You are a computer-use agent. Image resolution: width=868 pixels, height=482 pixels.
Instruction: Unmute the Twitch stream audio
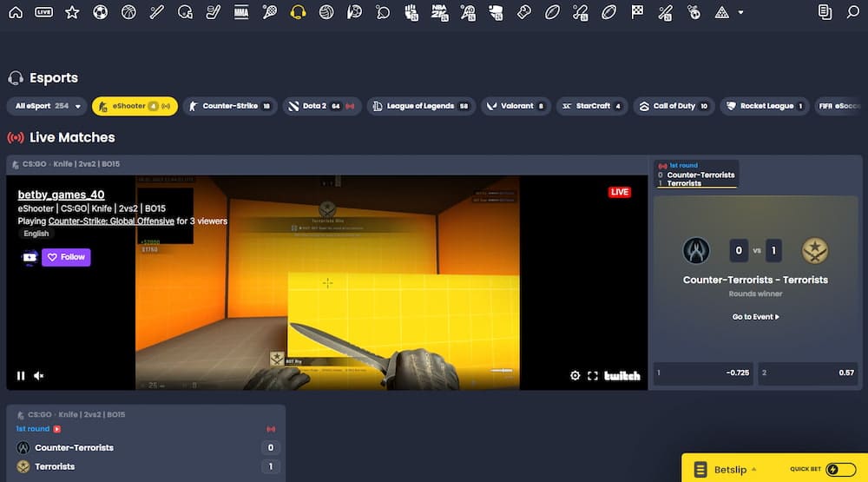click(39, 376)
